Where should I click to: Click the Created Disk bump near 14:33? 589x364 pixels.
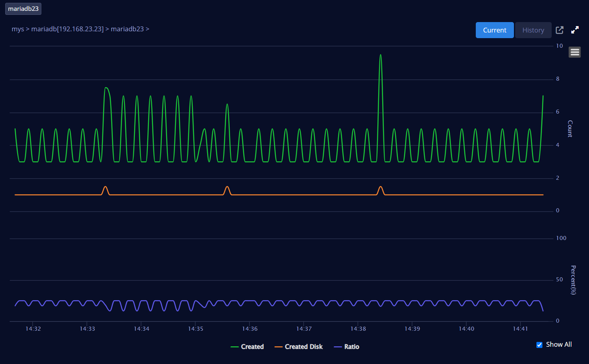(x=105, y=187)
